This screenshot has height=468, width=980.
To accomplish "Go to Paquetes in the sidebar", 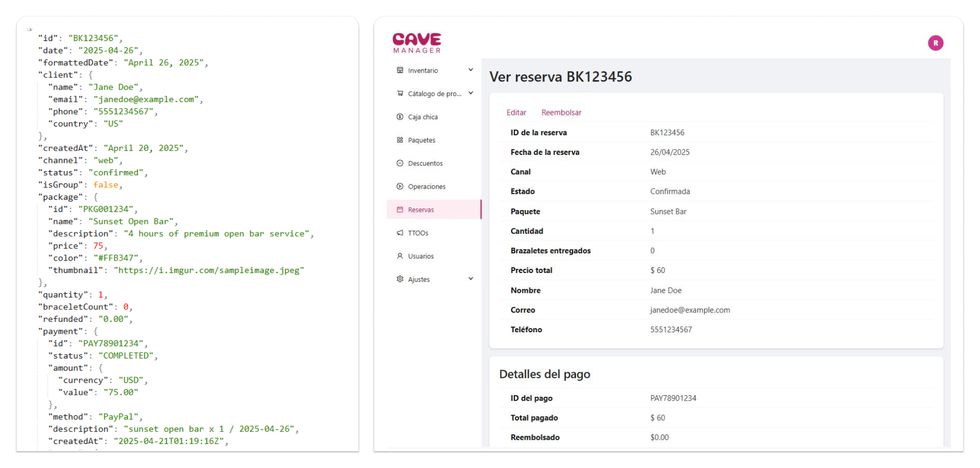I will point(434,140).
